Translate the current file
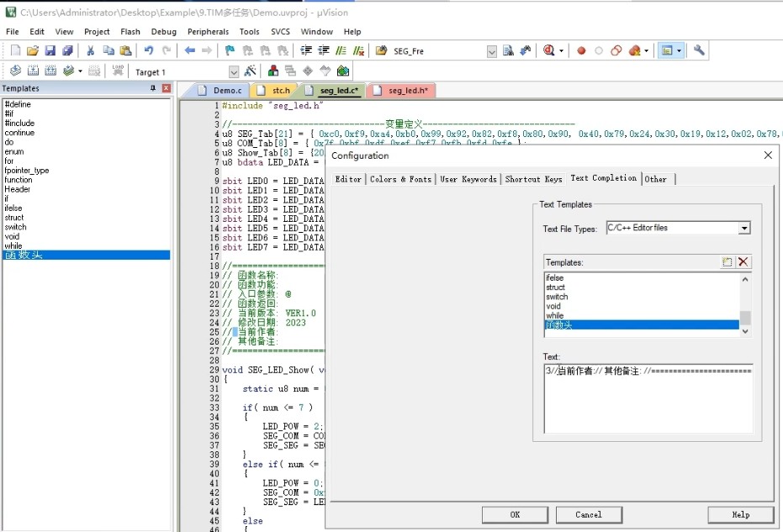Screen dimensions: 783x532 point(15,71)
